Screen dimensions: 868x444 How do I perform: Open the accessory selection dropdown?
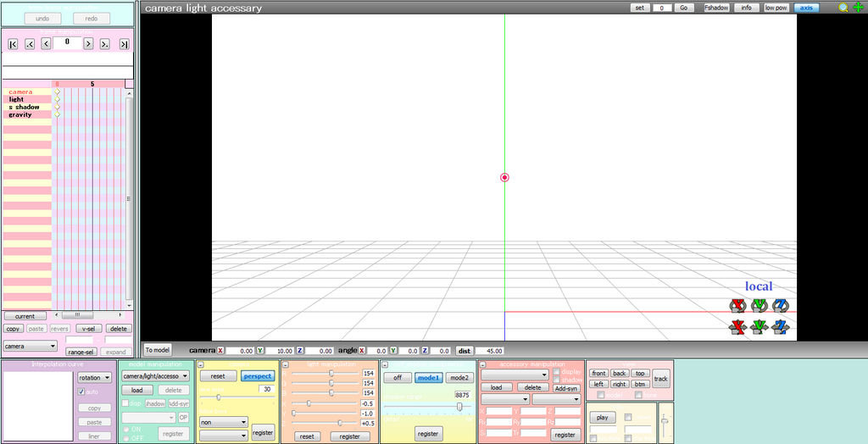515,375
